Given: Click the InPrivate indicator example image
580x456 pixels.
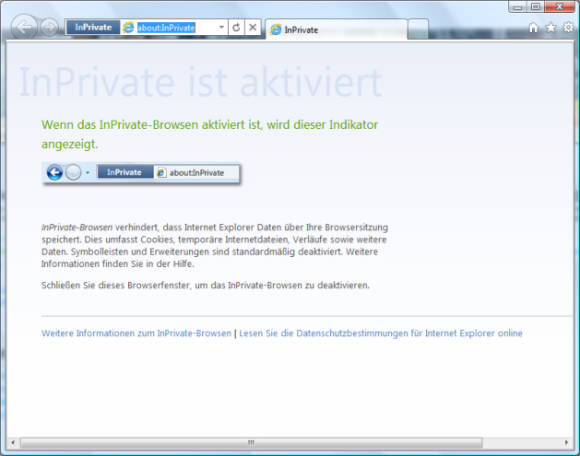Looking at the screenshot, I should [x=141, y=173].
